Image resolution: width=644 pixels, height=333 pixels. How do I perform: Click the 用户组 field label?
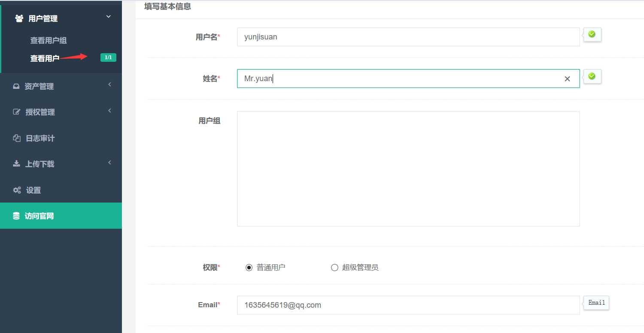(x=210, y=121)
